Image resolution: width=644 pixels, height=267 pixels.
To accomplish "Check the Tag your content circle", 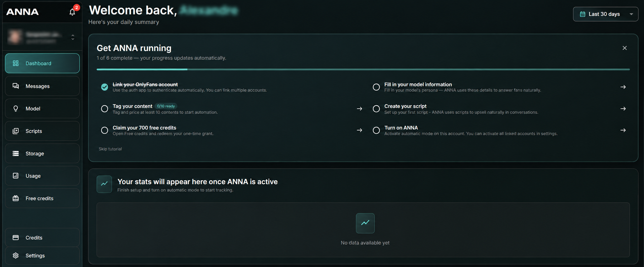I will tap(104, 109).
